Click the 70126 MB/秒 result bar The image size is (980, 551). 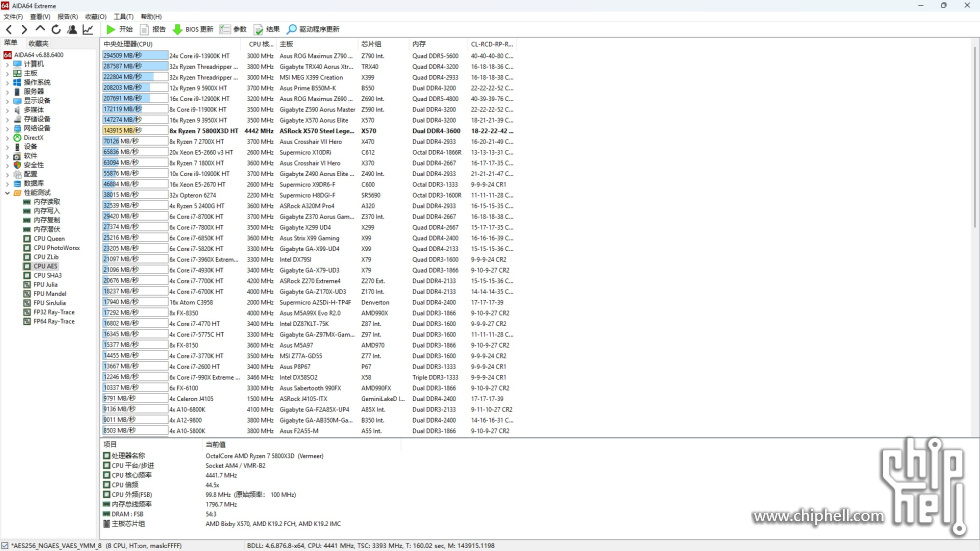[135, 141]
